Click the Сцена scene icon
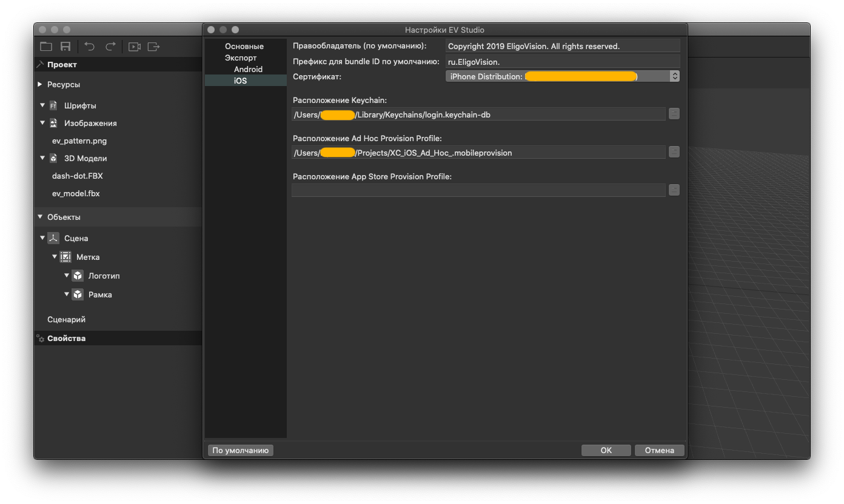 click(52, 237)
